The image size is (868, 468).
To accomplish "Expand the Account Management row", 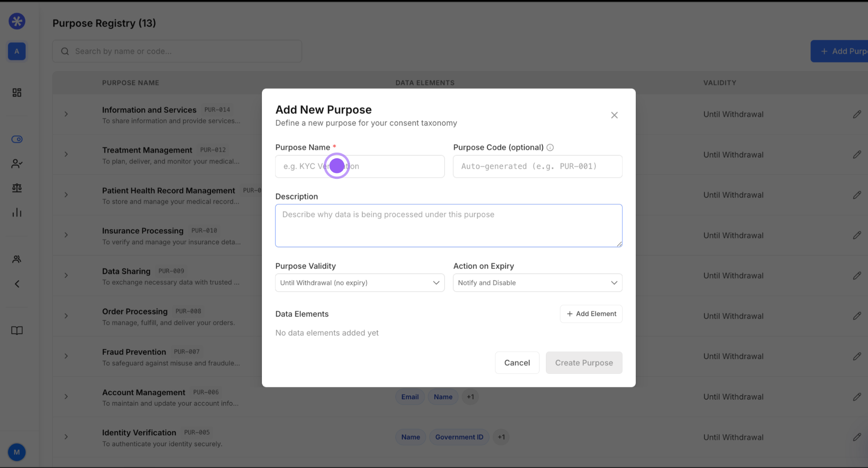I will (x=66, y=397).
